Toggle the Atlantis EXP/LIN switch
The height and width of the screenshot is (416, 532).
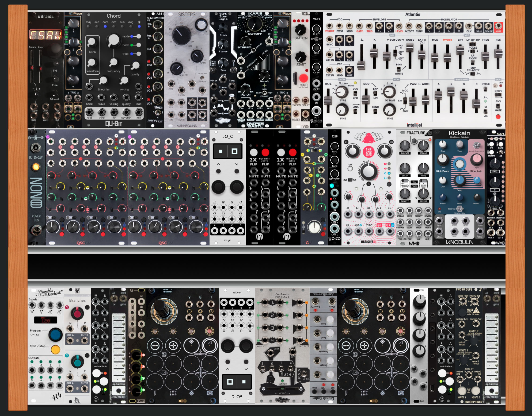coord(375,93)
